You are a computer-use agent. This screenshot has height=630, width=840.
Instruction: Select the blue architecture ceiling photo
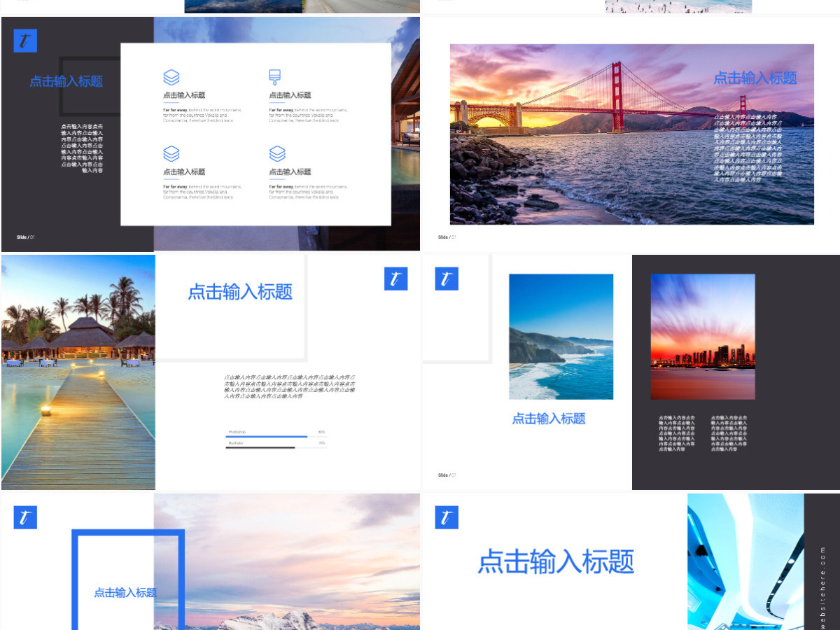(x=745, y=561)
